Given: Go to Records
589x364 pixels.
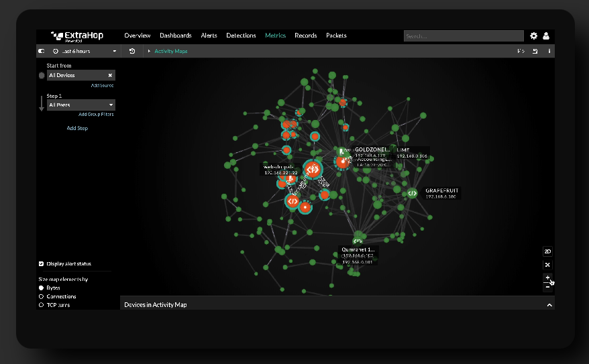Looking at the screenshot, I should pos(306,36).
